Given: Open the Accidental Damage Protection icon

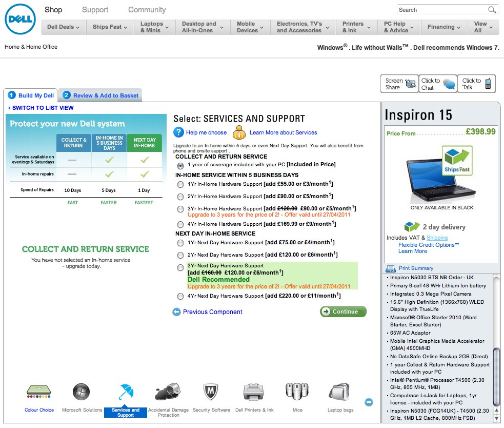Looking at the screenshot, I should click(x=168, y=392).
